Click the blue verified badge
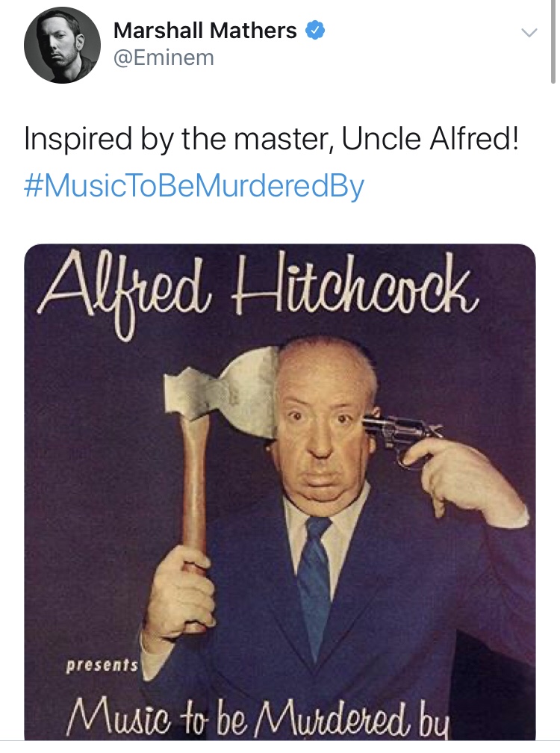The image size is (560, 753). (x=315, y=30)
